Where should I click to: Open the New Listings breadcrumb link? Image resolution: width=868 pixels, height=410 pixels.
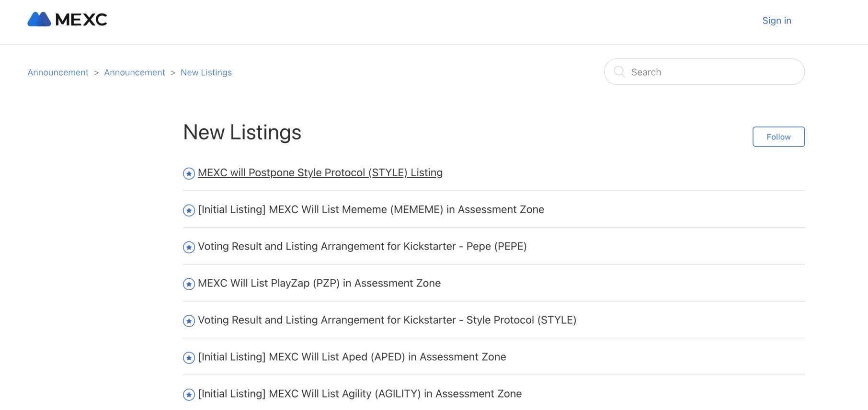click(206, 72)
